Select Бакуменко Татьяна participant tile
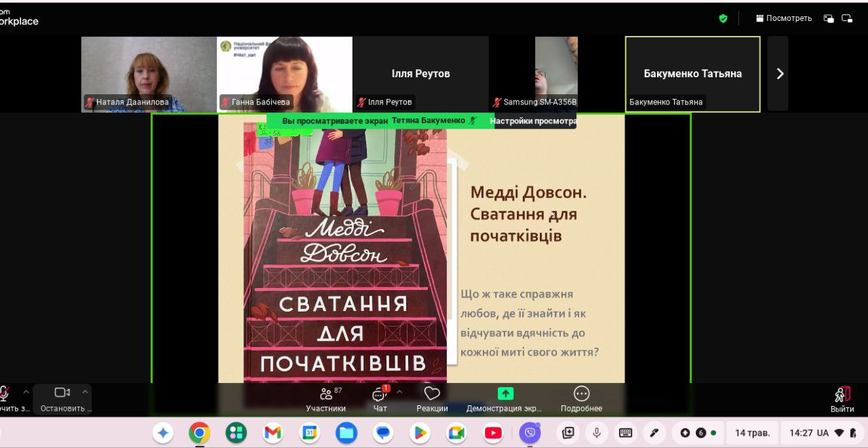This screenshot has width=868, height=448. click(x=692, y=74)
